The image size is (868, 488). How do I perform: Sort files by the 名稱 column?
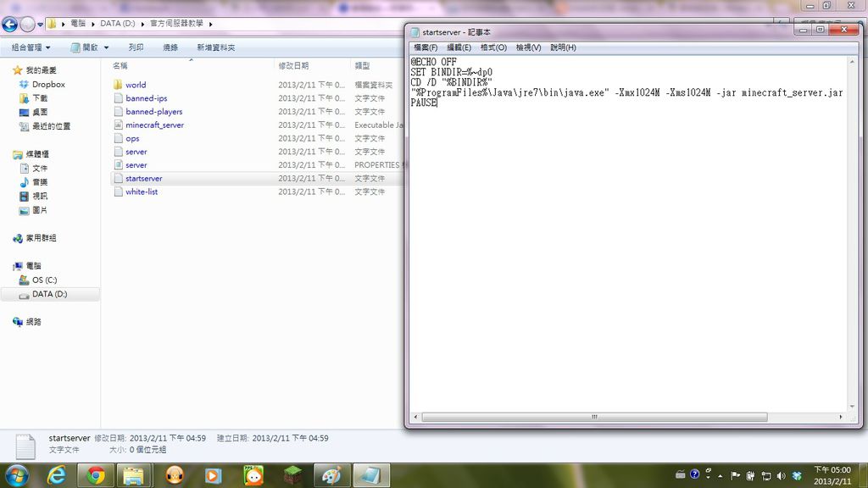coord(120,66)
